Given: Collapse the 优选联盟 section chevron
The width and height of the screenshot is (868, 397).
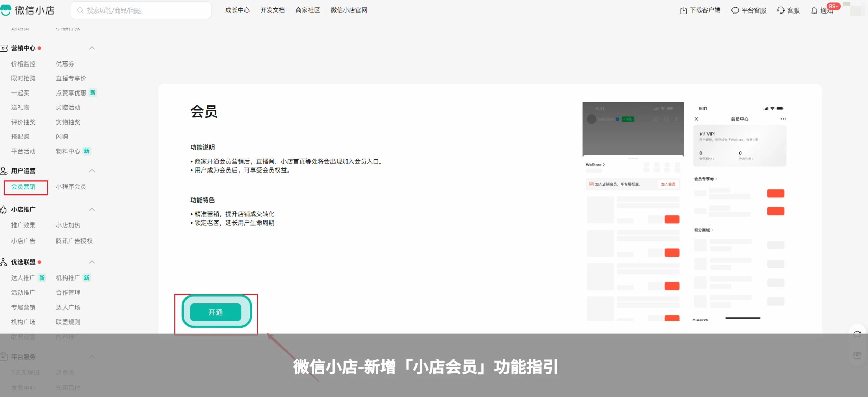Looking at the screenshot, I should tap(92, 262).
